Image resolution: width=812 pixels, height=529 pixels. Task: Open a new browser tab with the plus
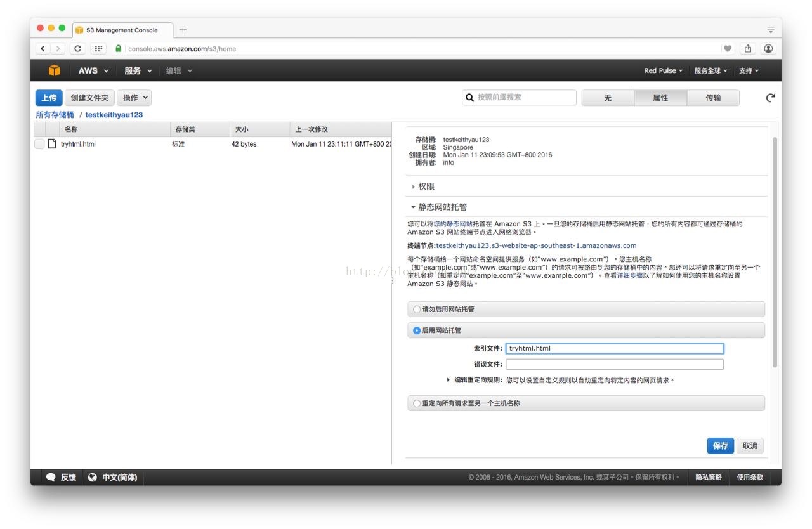tap(183, 30)
